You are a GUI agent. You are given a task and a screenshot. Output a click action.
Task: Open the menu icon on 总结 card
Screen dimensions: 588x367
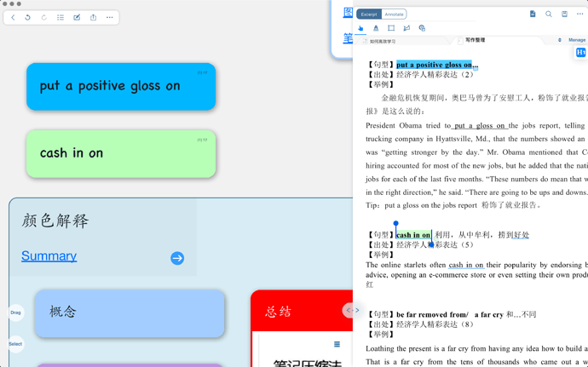pyautogui.click(x=337, y=344)
